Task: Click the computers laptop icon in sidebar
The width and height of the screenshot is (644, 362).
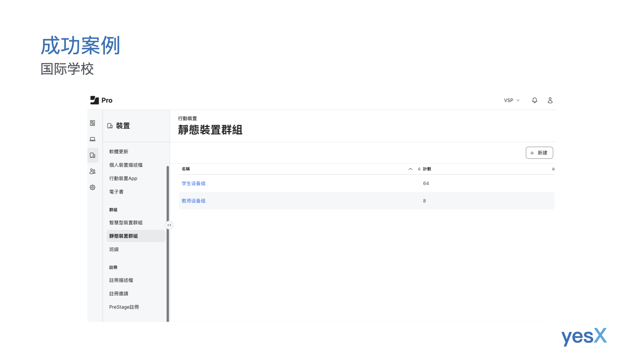Action: [93, 139]
